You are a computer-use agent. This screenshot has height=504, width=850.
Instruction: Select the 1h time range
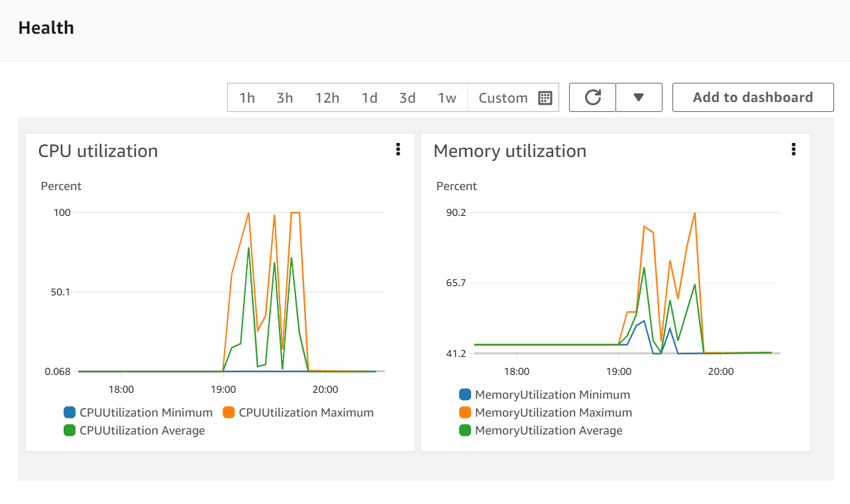[246, 97]
